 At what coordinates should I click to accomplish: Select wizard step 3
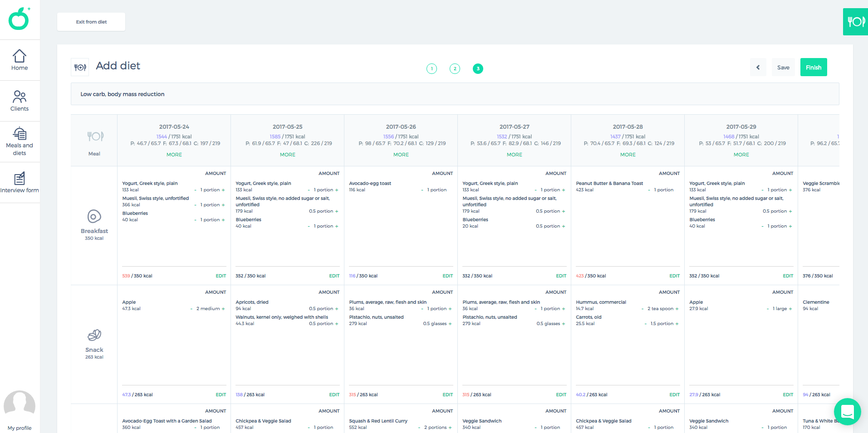point(478,68)
